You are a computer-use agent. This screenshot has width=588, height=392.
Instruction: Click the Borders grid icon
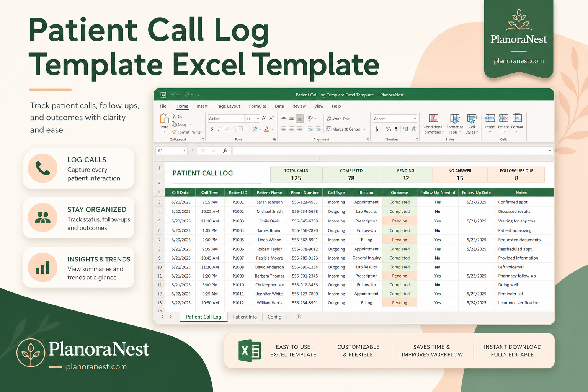pyautogui.click(x=240, y=129)
